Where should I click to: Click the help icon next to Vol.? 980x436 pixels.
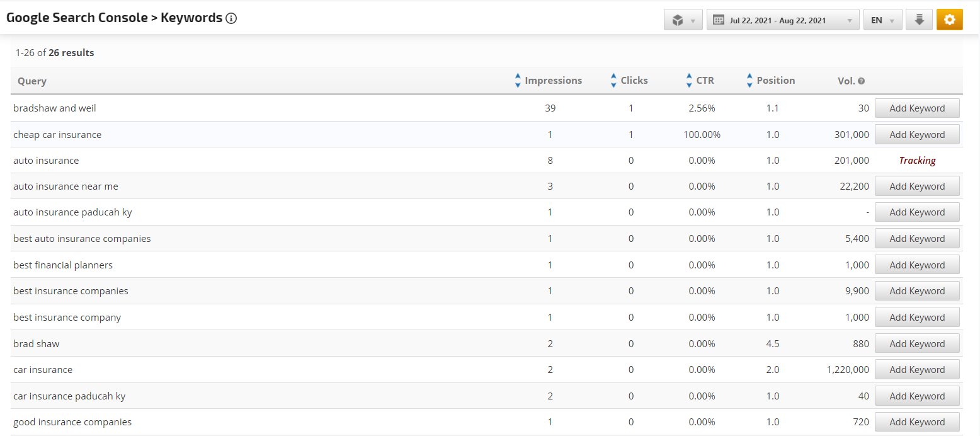point(861,81)
